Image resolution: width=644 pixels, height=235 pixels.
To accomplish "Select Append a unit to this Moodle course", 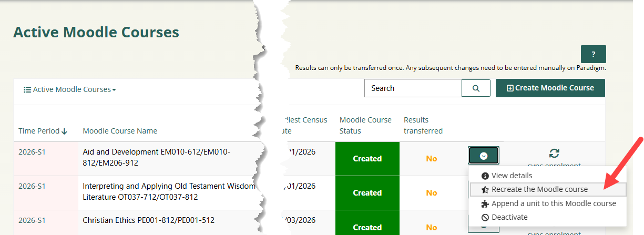I will pos(547,203).
